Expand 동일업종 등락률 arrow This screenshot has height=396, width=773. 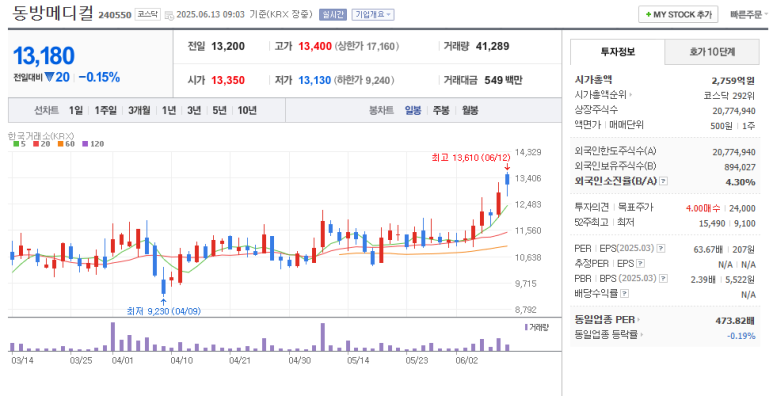(x=641, y=335)
